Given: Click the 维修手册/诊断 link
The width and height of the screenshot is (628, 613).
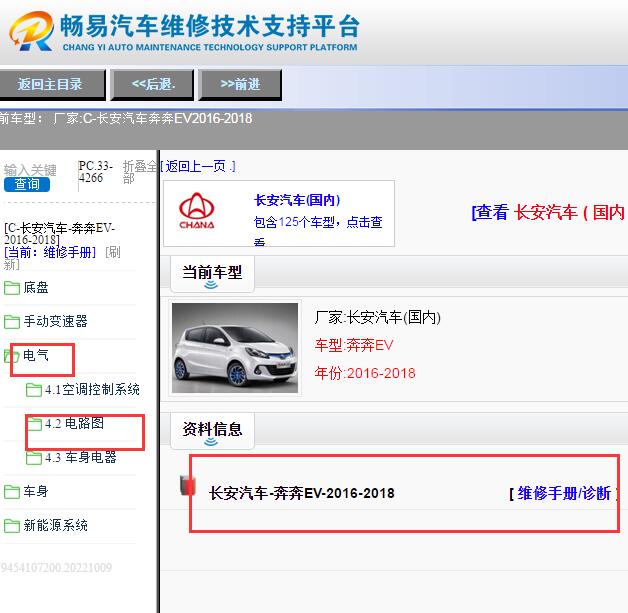Looking at the screenshot, I should tap(564, 493).
